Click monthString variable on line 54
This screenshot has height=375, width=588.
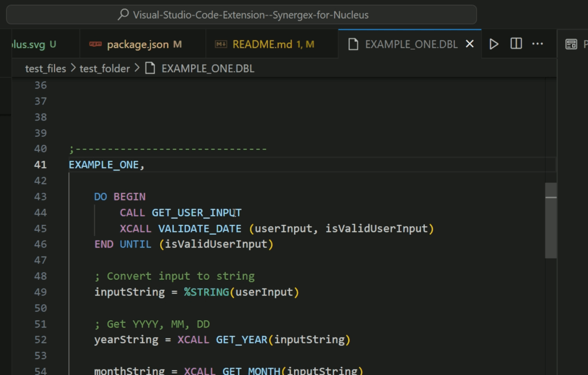(129, 371)
